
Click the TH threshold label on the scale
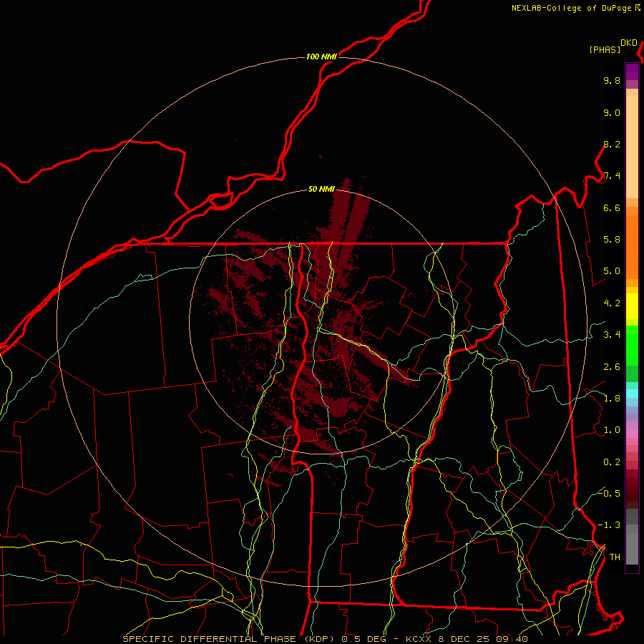[615, 557]
